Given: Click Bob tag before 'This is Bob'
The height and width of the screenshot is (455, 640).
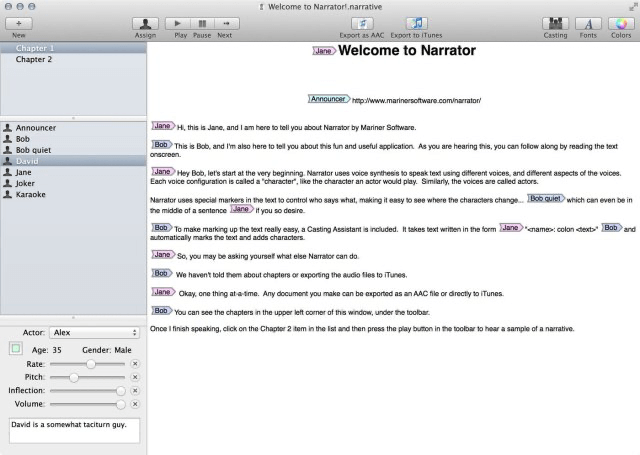Looking at the screenshot, I should (162, 145).
